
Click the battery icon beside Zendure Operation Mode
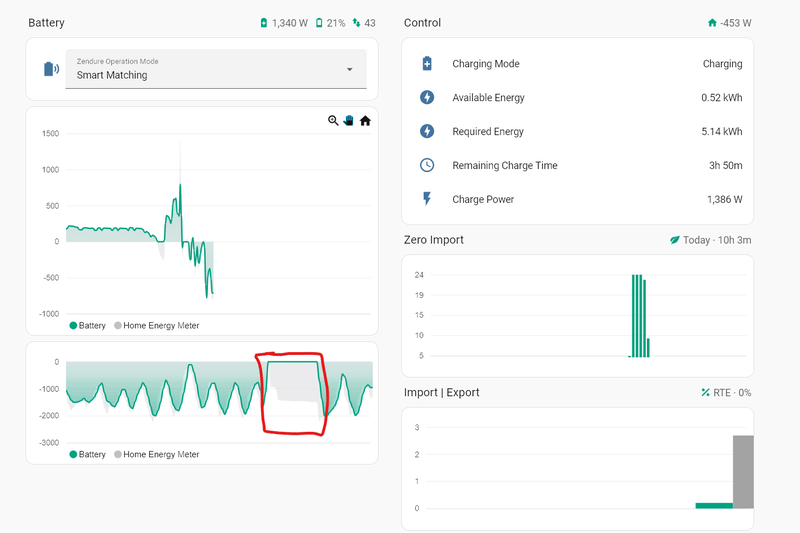[51, 69]
